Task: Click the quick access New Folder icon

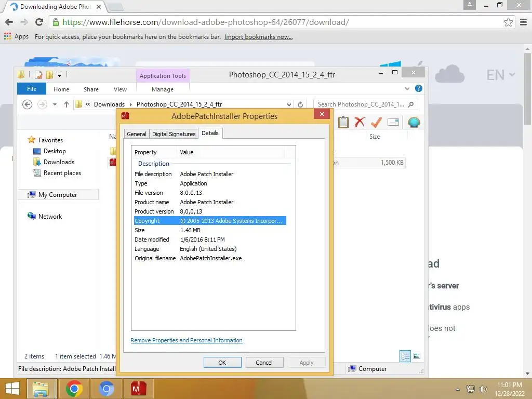Action: 49,75
